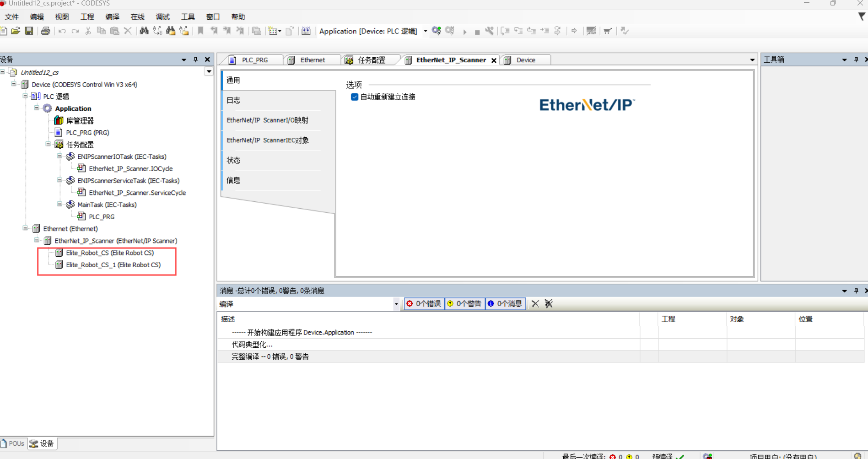Click the Login gear icon in toolbar
The image size is (868, 459).
[x=436, y=31]
